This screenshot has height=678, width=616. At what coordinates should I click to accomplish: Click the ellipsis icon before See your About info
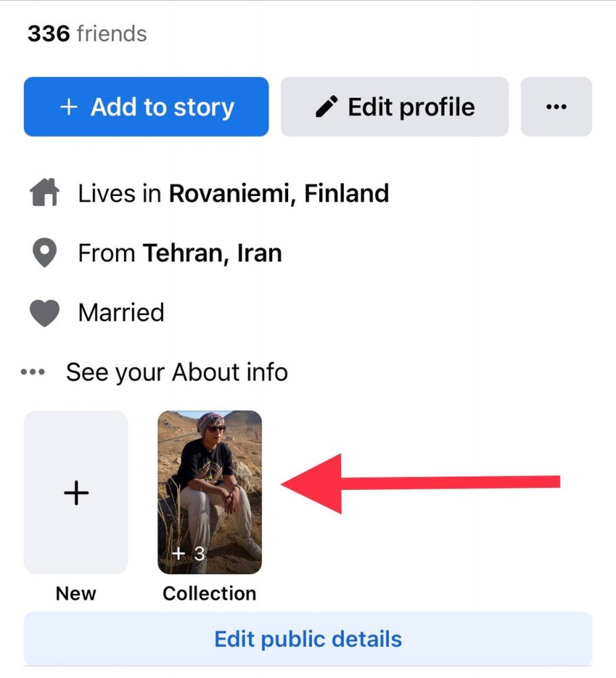(30, 371)
